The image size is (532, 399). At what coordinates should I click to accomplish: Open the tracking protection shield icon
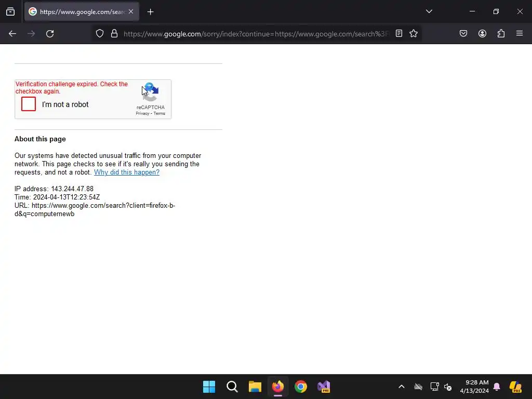tap(99, 34)
